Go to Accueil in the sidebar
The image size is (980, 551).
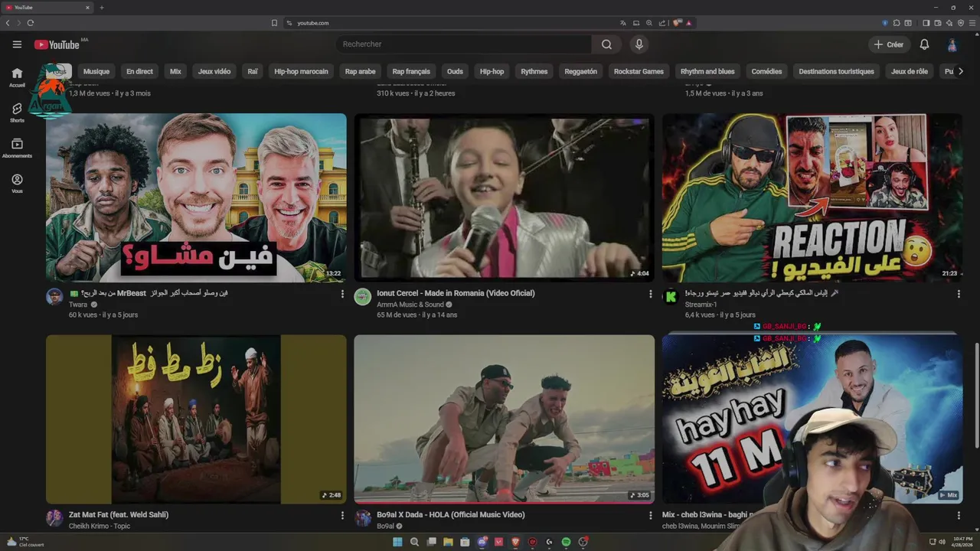[x=17, y=77]
